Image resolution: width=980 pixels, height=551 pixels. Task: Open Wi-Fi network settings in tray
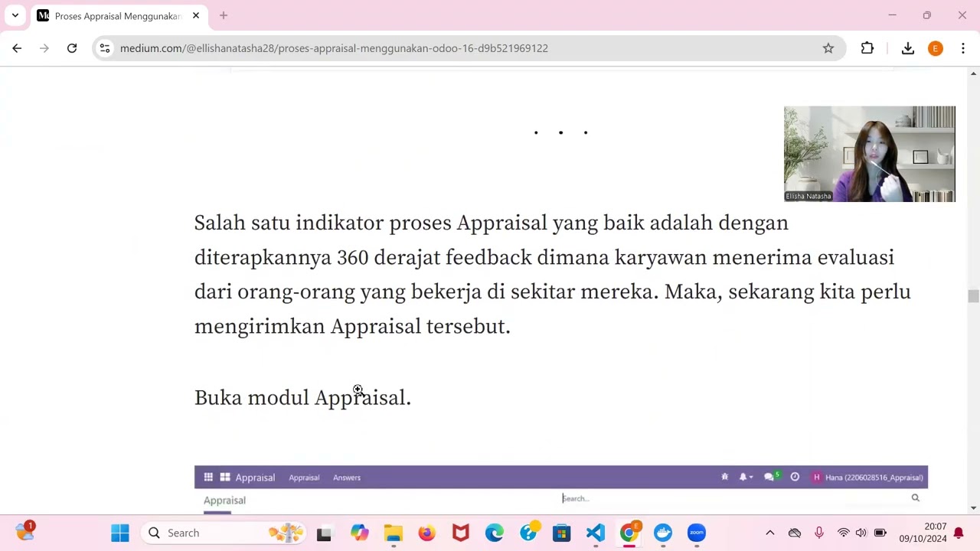843,533
